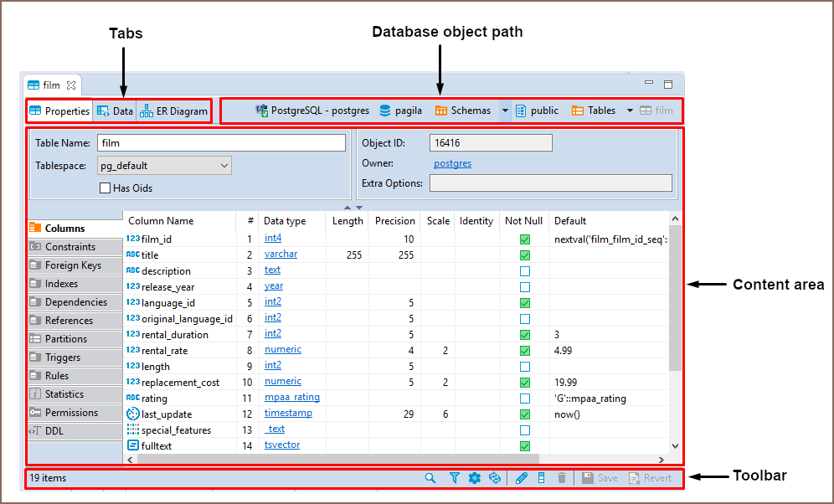
Task: Uncheck Not Null for film_id column
Action: (x=525, y=239)
